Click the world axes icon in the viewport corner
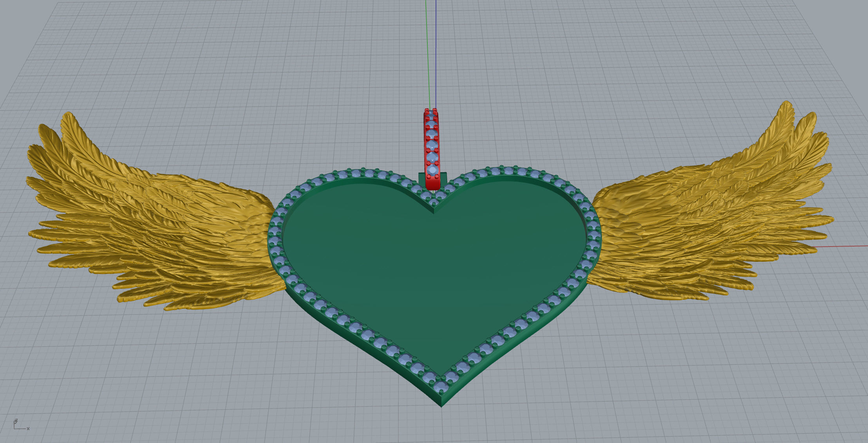868x443 pixels. click(x=21, y=424)
